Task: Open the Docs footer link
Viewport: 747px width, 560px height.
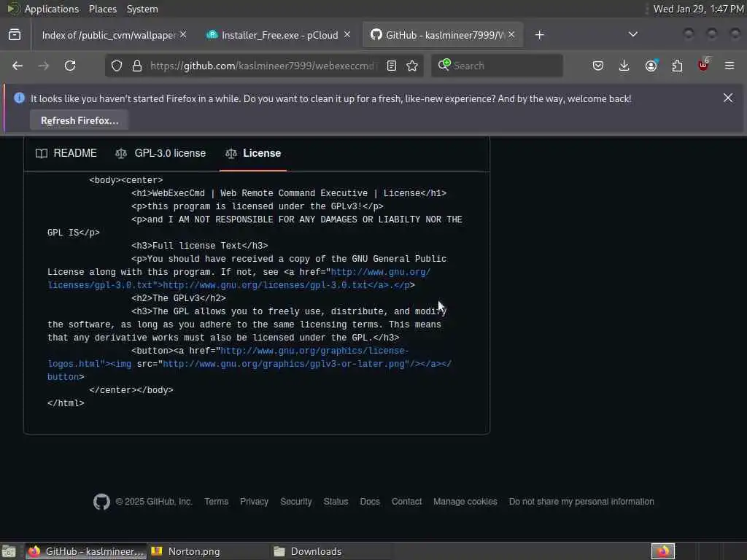Action: pyautogui.click(x=370, y=502)
